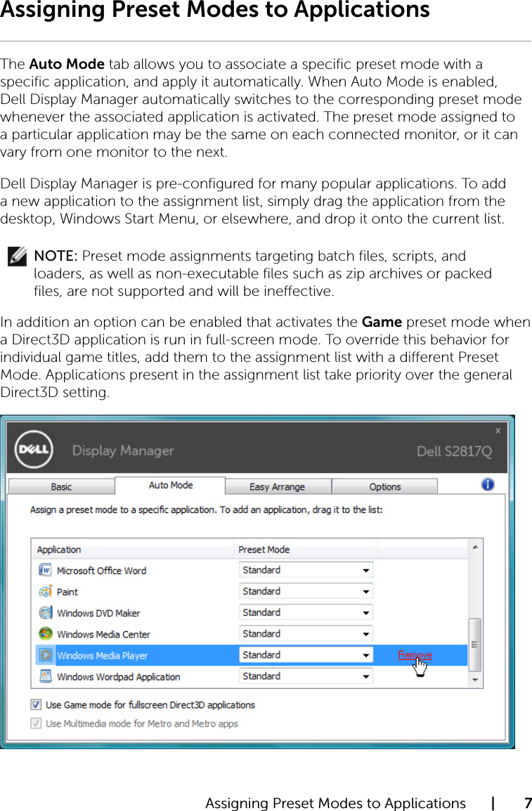Select the Auto Mode tab

click(170, 485)
